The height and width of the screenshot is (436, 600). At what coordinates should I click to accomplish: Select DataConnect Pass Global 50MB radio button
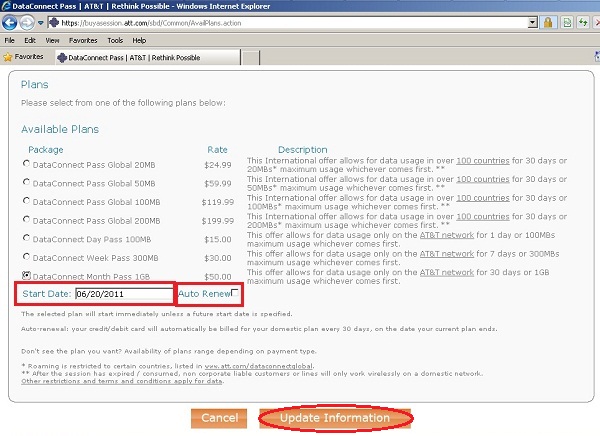pos(26,182)
